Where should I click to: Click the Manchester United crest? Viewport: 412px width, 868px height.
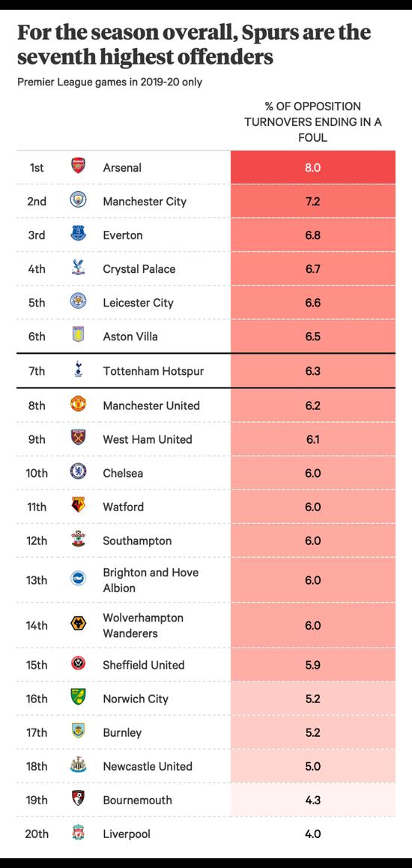(x=79, y=404)
